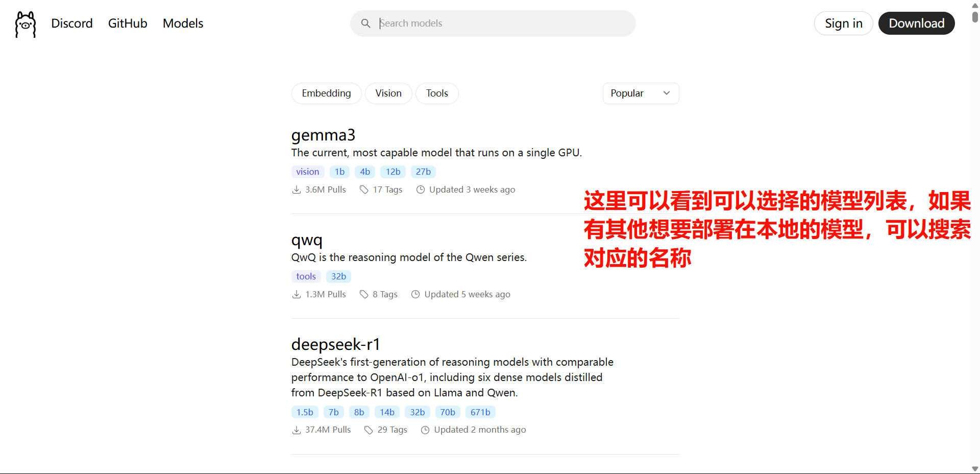Select qwq 32b size tag
Viewport: 980px width, 474px height.
click(x=338, y=277)
